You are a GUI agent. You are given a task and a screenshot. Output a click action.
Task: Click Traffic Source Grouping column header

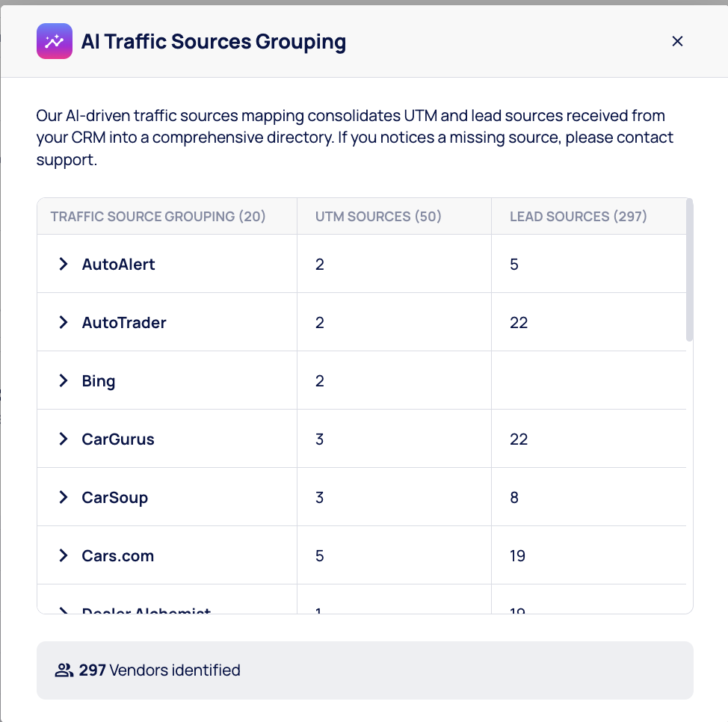click(158, 217)
